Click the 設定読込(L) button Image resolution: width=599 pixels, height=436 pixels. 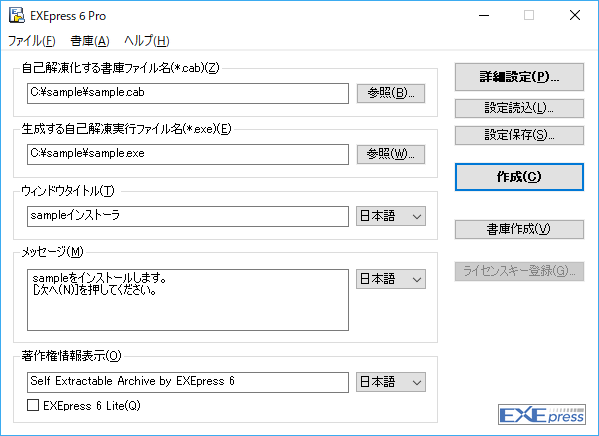point(519,109)
